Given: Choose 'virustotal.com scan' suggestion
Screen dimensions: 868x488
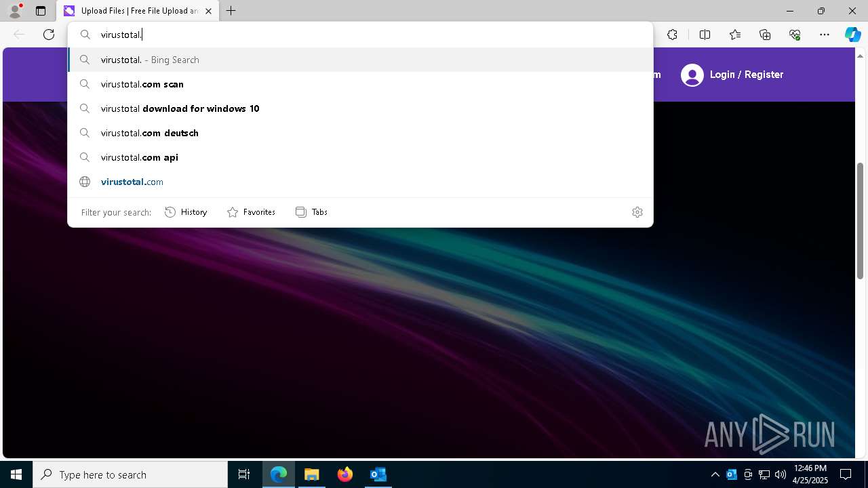Looking at the screenshot, I should coord(360,84).
